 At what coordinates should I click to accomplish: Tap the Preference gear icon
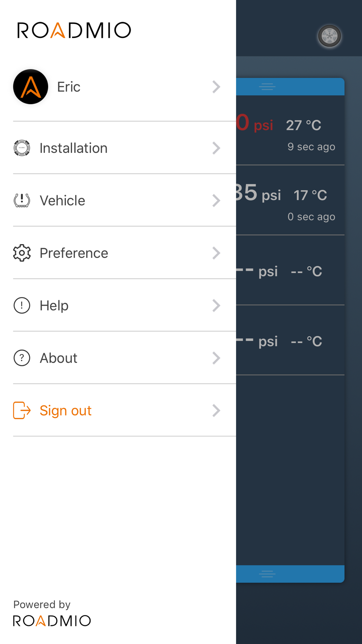(22, 253)
